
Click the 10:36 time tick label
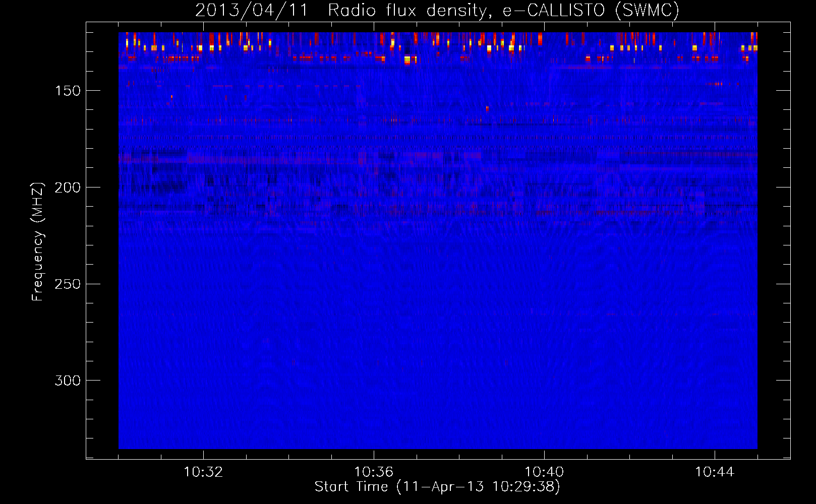[x=374, y=472]
